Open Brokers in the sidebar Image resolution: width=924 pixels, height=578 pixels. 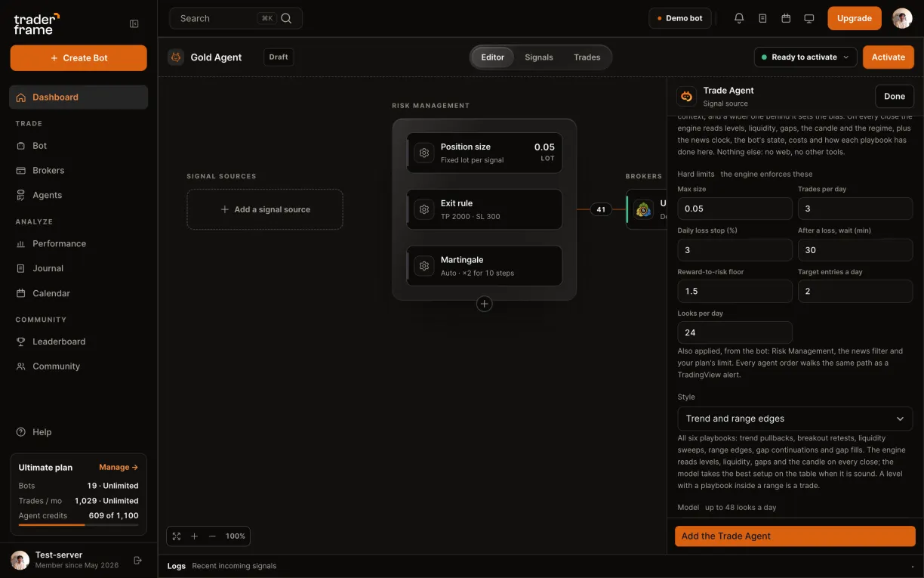[79, 171]
